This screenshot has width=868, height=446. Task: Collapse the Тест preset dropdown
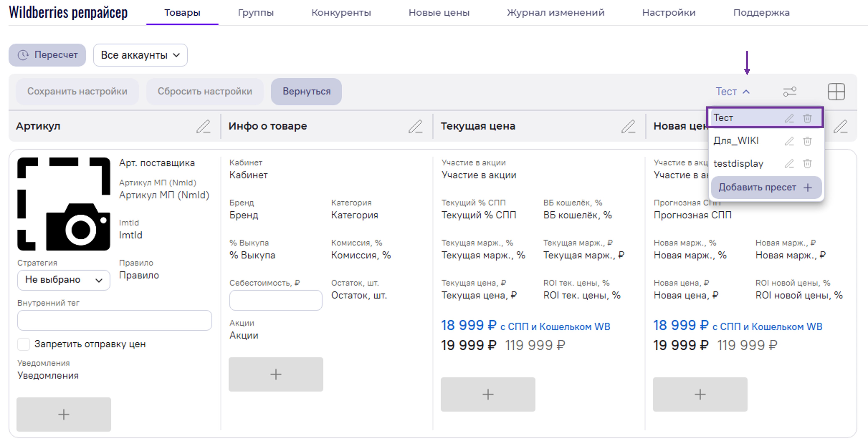point(733,92)
